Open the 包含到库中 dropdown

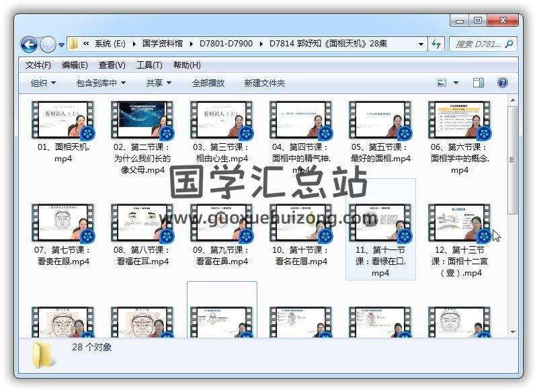pyautogui.click(x=101, y=83)
